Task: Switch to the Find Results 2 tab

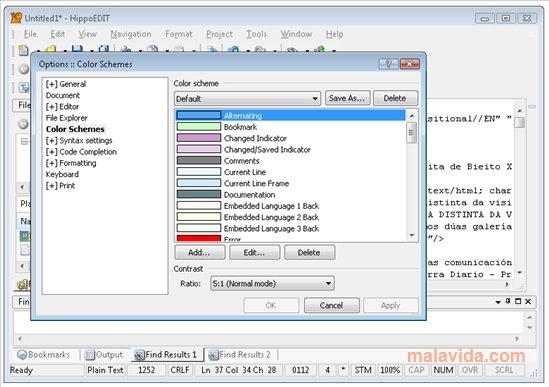Action: [x=239, y=355]
